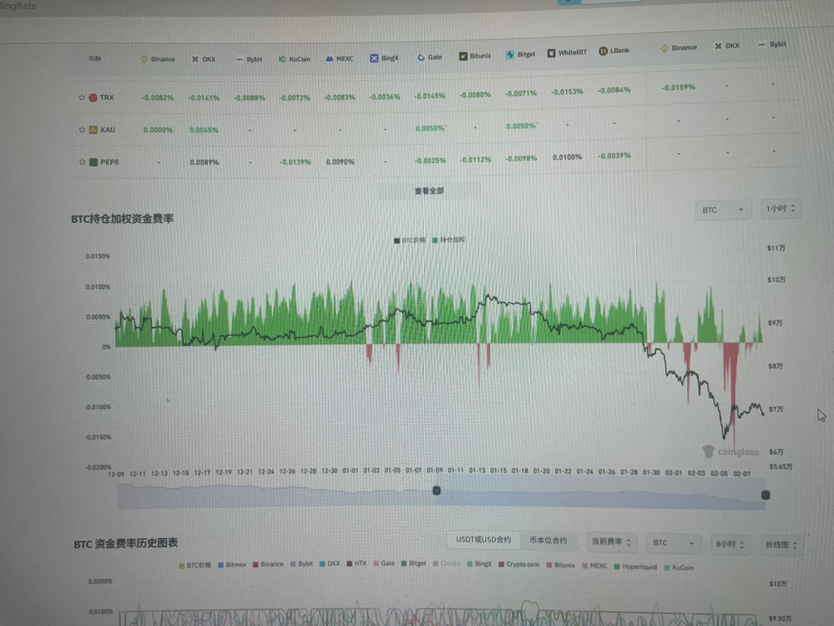Click the PEPE coin icon
The image size is (834, 626).
click(x=93, y=161)
